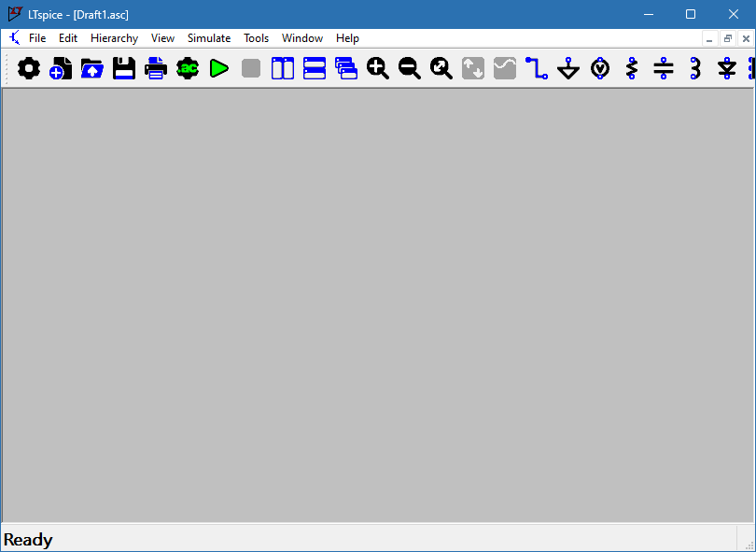
Task: Open the File menu
Action: click(x=37, y=38)
